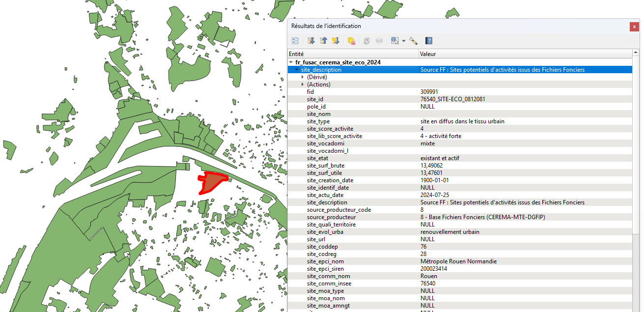644x312 pixels.
Task: Open the identify settings wrench icon
Action: 413,41
